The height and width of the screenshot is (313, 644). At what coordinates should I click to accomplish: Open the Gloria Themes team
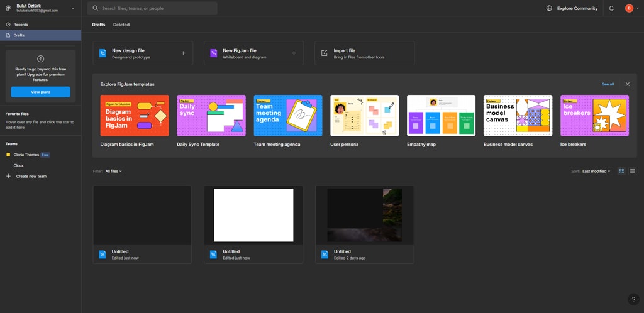coord(26,155)
